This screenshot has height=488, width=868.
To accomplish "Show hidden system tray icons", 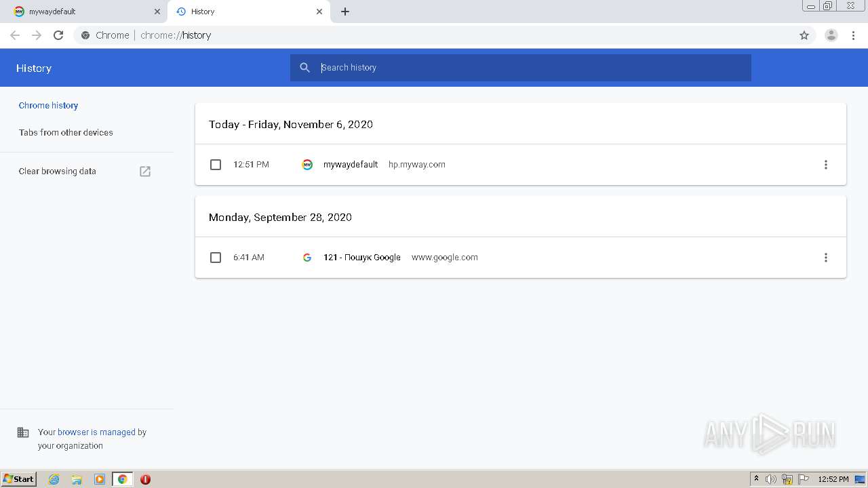I will (757, 479).
